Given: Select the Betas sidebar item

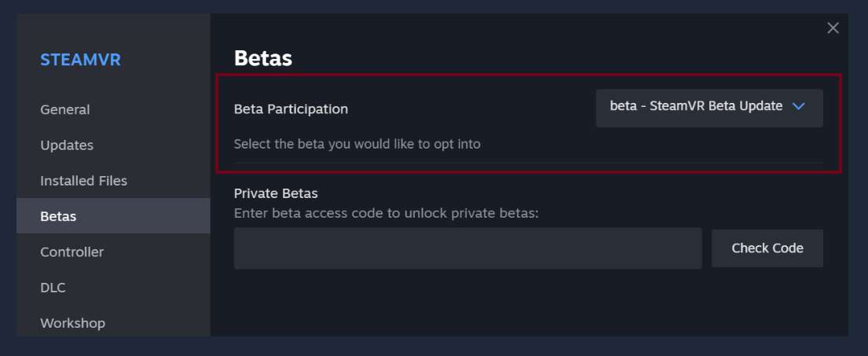Looking at the screenshot, I should click(x=59, y=216).
